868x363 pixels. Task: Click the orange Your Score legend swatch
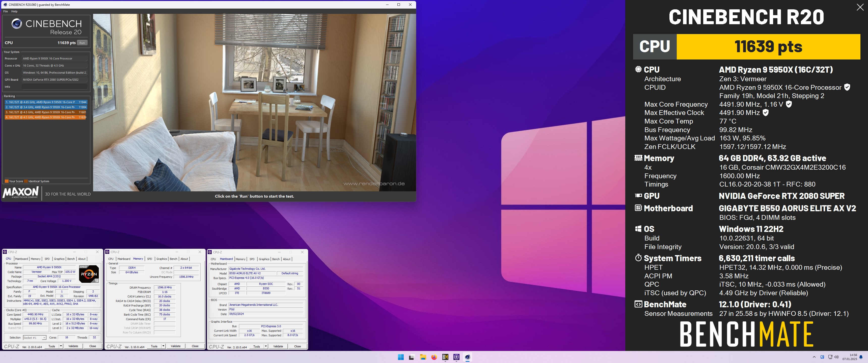6,181
